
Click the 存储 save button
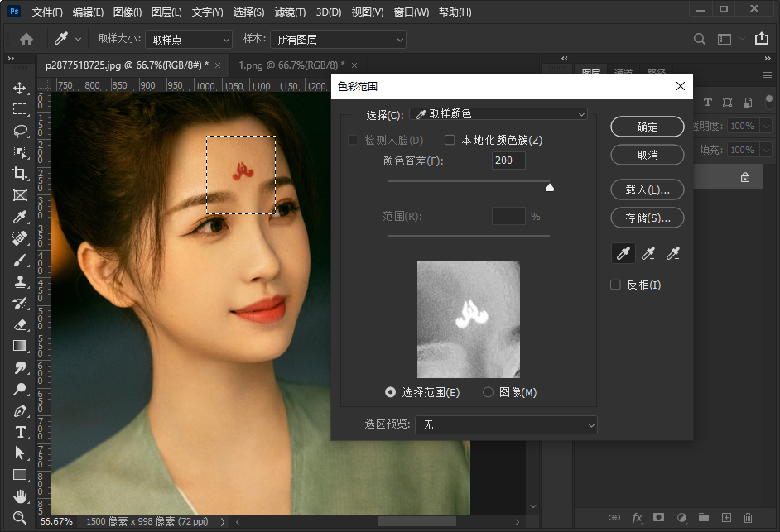coord(648,218)
